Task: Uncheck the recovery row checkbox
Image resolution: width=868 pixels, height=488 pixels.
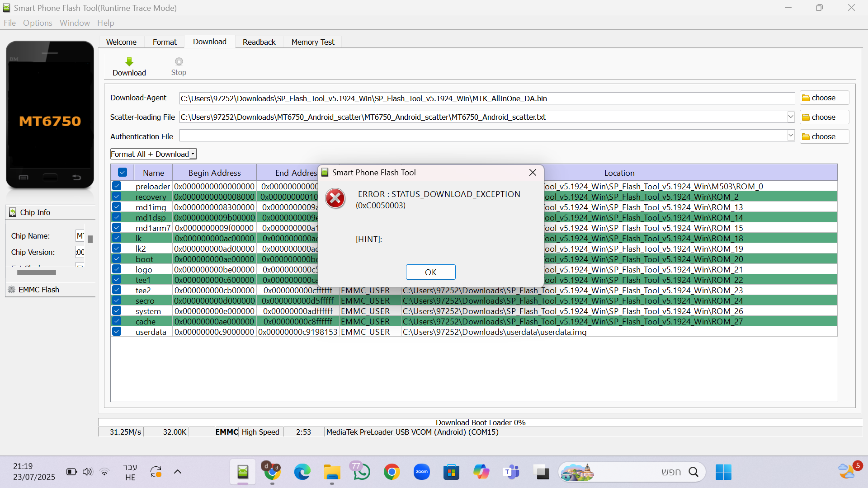Action: pos(117,196)
